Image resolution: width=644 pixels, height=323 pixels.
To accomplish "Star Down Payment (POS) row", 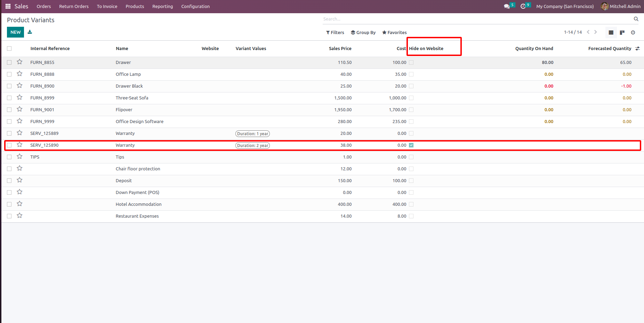I will tap(19, 192).
